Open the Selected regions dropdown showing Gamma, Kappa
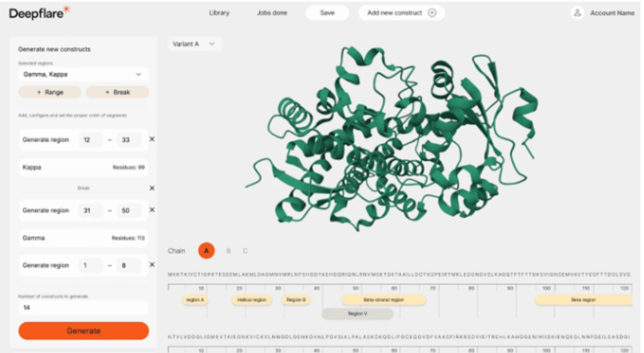The width and height of the screenshot is (644, 353). (x=83, y=74)
